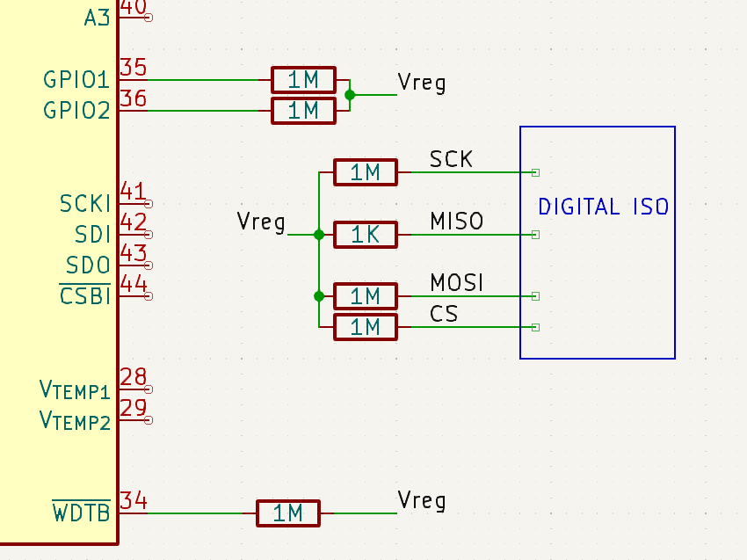Click the CS net label

[x=444, y=314]
